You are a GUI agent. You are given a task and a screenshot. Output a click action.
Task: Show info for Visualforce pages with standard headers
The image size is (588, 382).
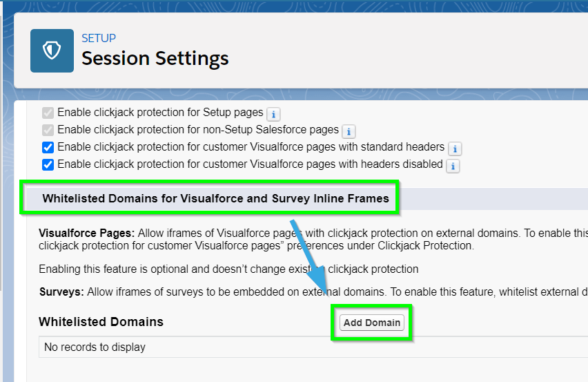coord(455,149)
